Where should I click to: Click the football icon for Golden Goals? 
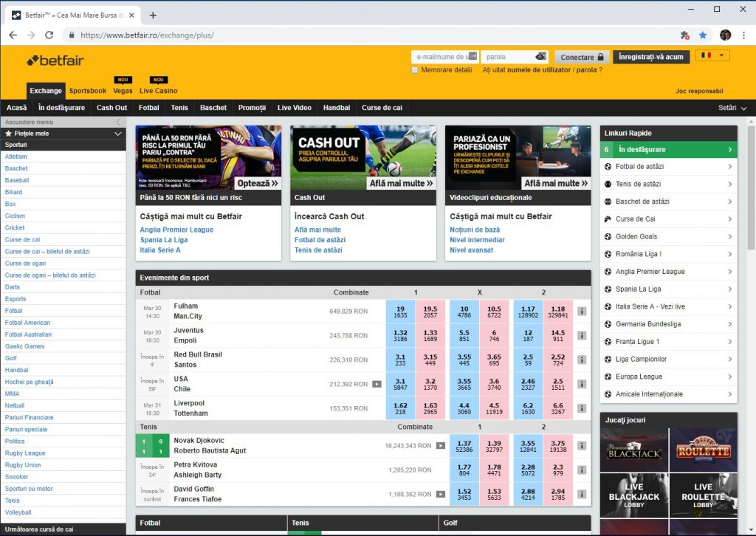tap(608, 237)
